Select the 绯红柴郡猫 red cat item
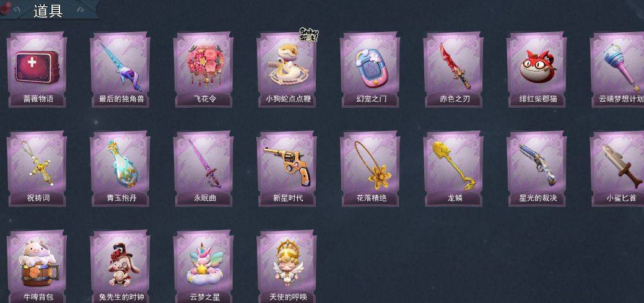The image size is (644, 303). 536,70
